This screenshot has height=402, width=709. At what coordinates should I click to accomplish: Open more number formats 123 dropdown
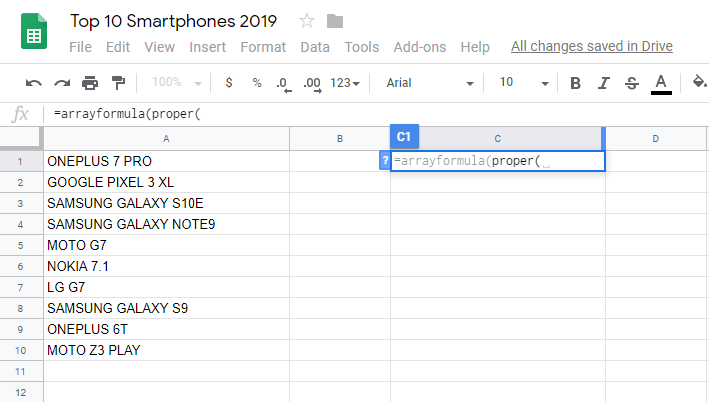click(345, 83)
